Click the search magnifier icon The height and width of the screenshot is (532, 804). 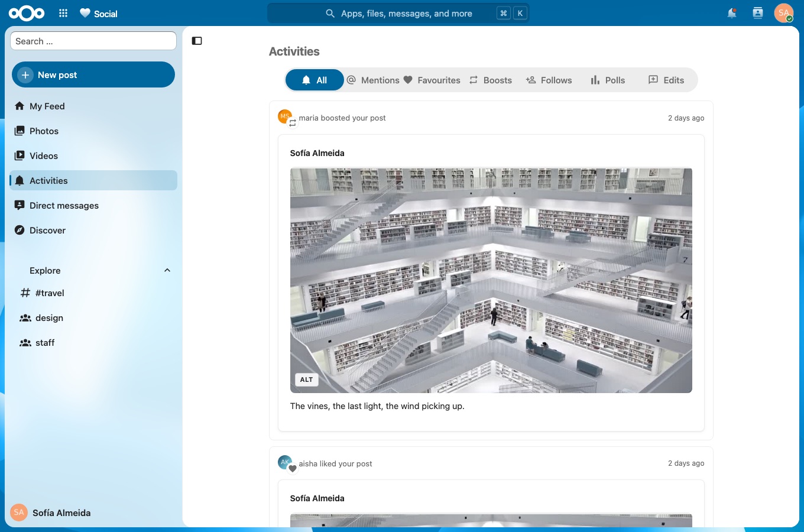(330, 13)
